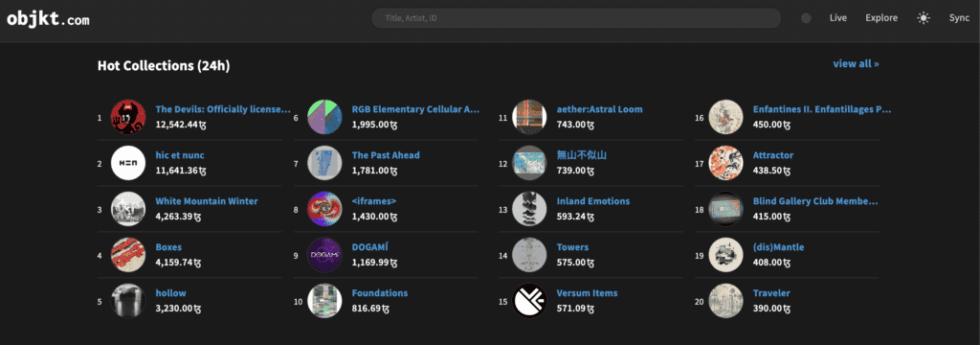
Task: Click the <iframes> collection avatar
Action: 325,209
